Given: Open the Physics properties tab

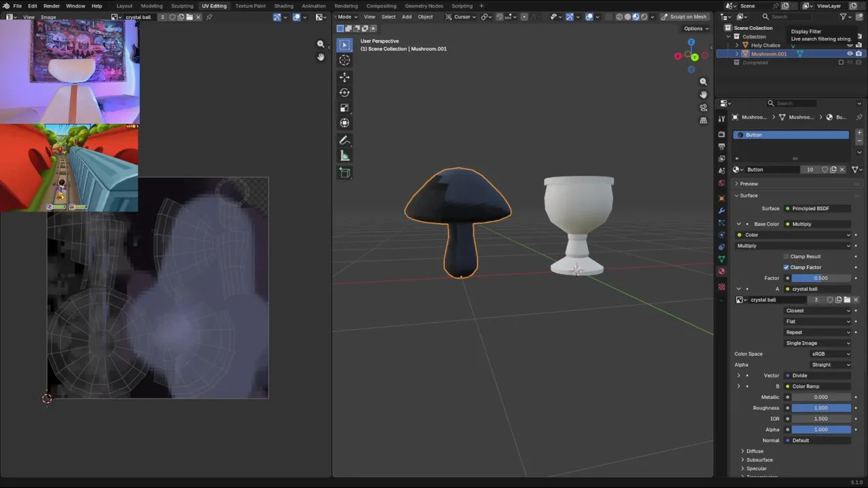Looking at the screenshot, I should tap(722, 235).
